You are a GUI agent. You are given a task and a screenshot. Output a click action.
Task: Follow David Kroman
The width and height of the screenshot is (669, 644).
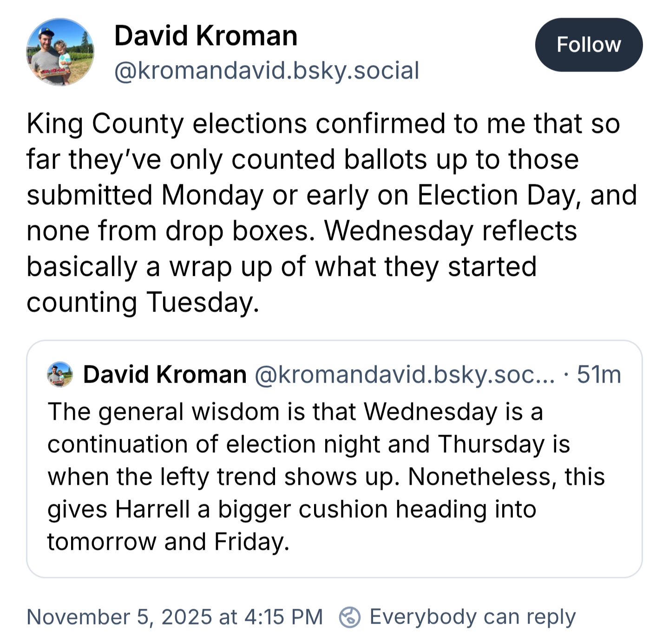pyautogui.click(x=589, y=45)
